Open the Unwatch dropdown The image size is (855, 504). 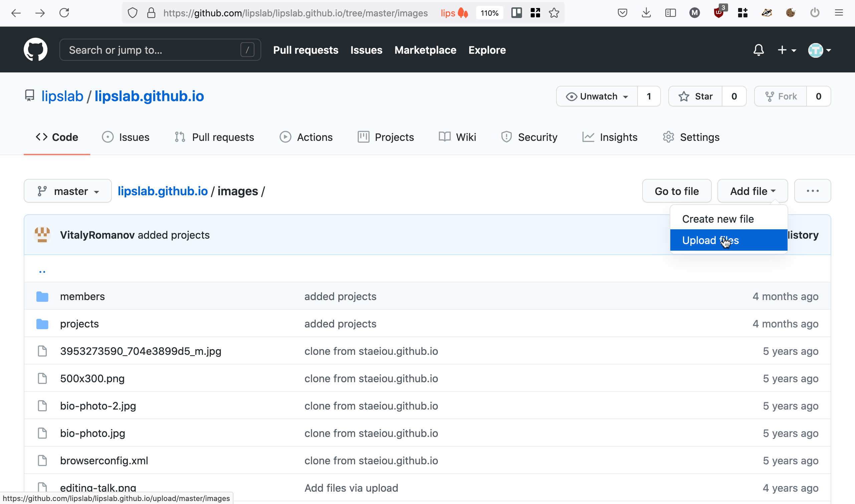[597, 96]
